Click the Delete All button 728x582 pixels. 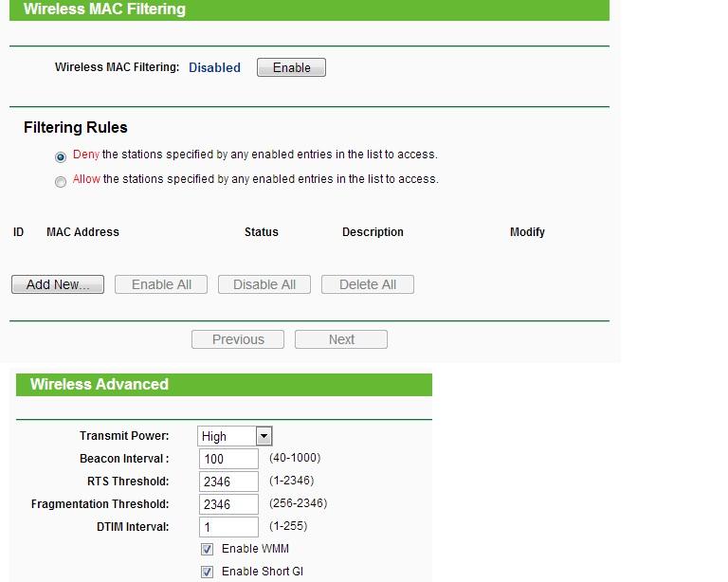[x=368, y=284]
